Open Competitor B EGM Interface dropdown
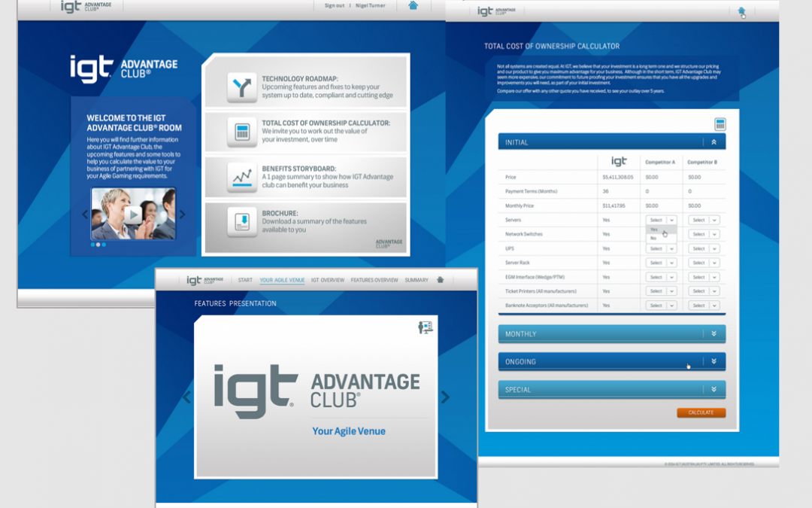Viewport: 812px width, 508px height. tap(704, 277)
